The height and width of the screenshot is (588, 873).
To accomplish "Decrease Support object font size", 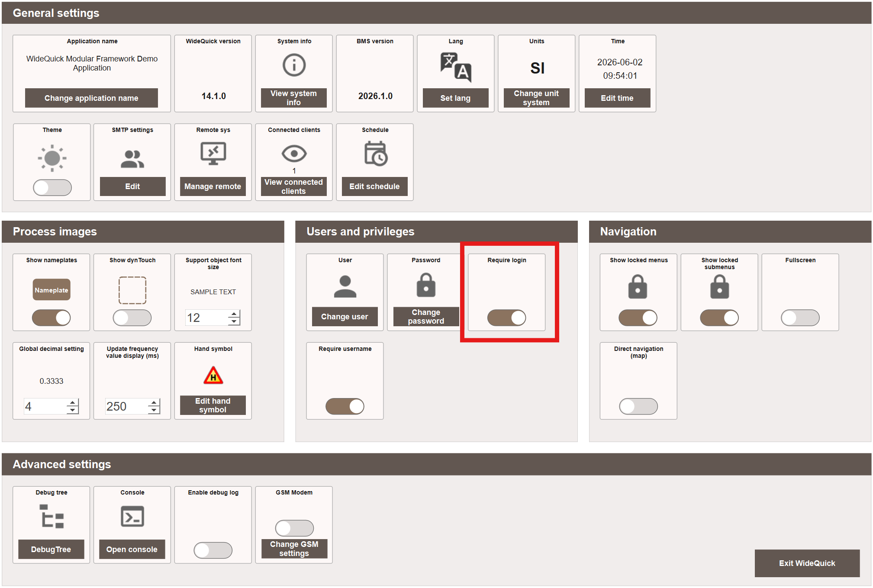I will click(x=234, y=321).
